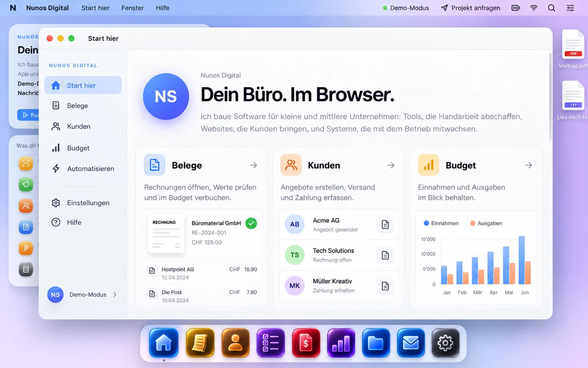
Task: Click the vertical scrollbar of main window
Action: coord(550,96)
